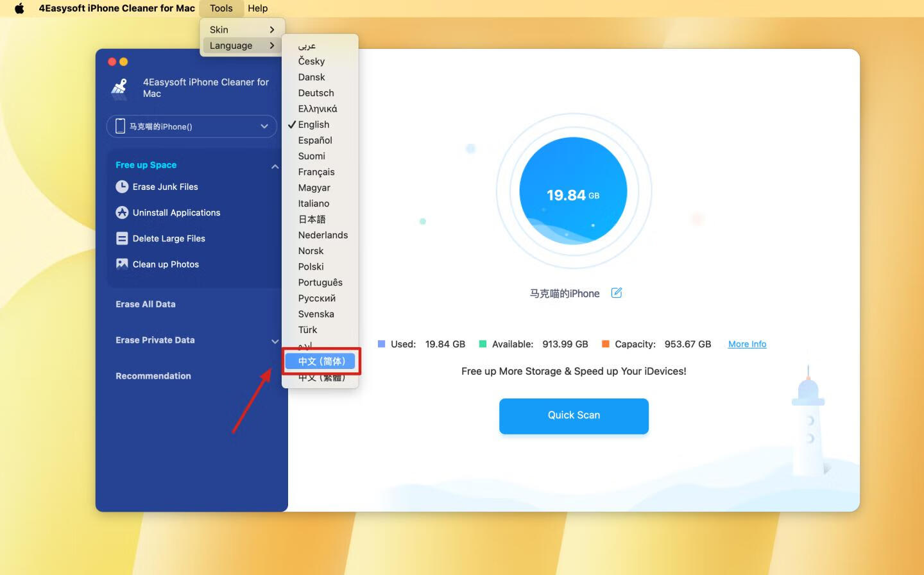Choose 中文 (繁體) language
The image size is (924, 575).
(x=320, y=377)
